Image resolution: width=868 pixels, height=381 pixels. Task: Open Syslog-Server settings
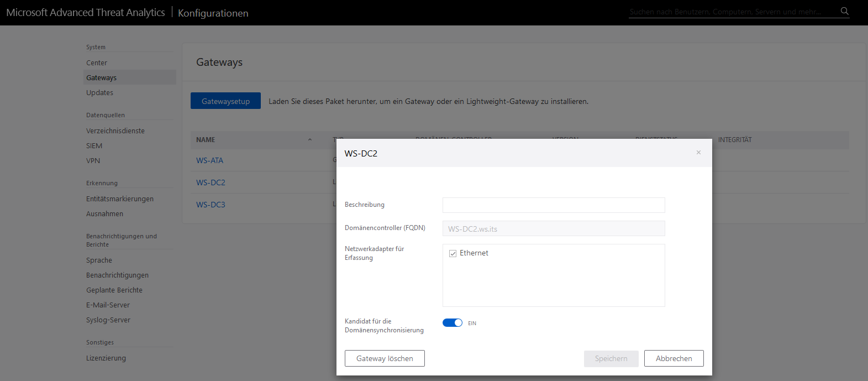pyautogui.click(x=108, y=320)
